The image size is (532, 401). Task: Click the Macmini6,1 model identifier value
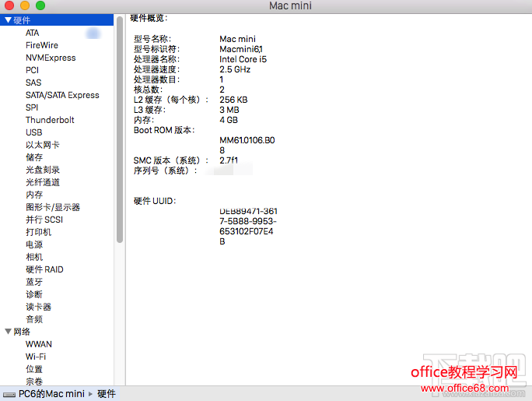(x=241, y=49)
